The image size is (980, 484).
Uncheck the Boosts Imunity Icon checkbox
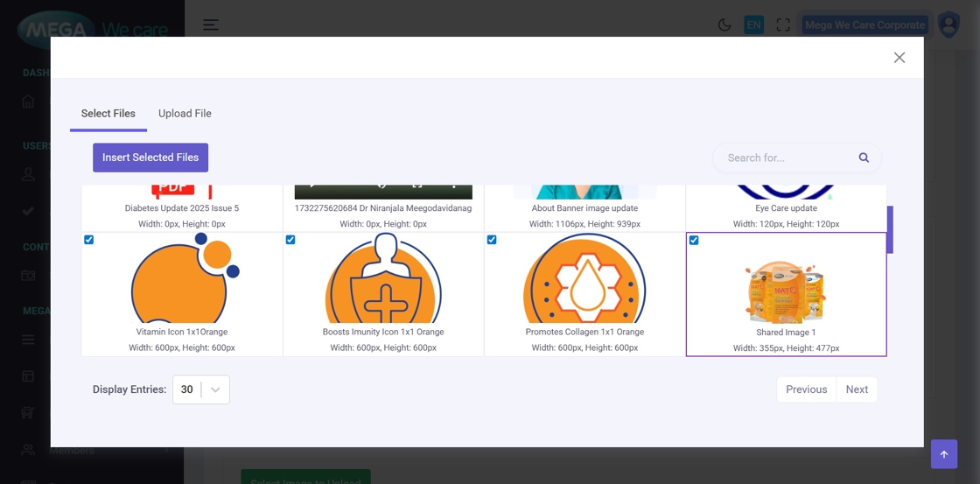(x=290, y=240)
